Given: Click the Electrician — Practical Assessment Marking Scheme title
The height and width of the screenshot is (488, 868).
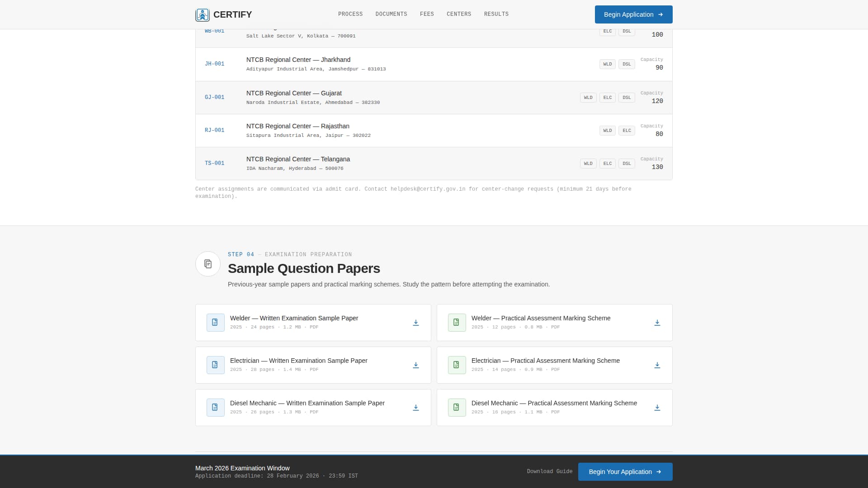Looking at the screenshot, I should point(545,361).
